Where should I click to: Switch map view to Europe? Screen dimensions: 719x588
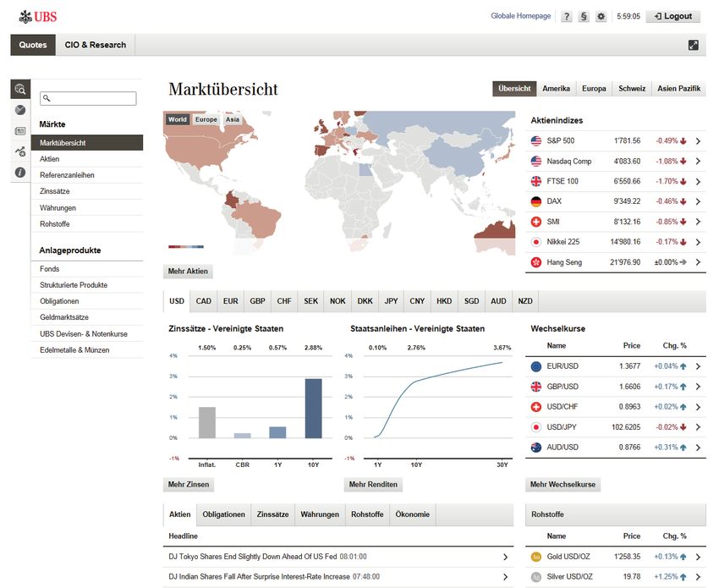(206, 119)
